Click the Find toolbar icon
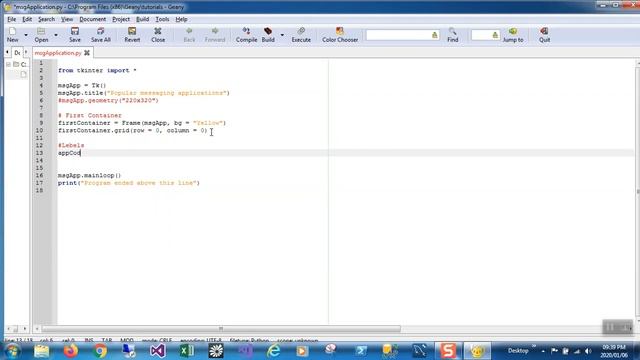 tap(452, 35)
